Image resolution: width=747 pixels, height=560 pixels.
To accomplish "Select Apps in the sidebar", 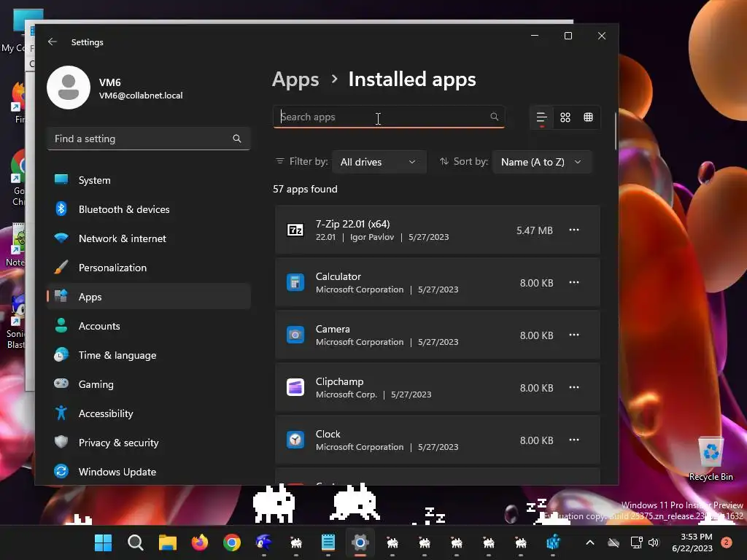I will tap(149, 297).
